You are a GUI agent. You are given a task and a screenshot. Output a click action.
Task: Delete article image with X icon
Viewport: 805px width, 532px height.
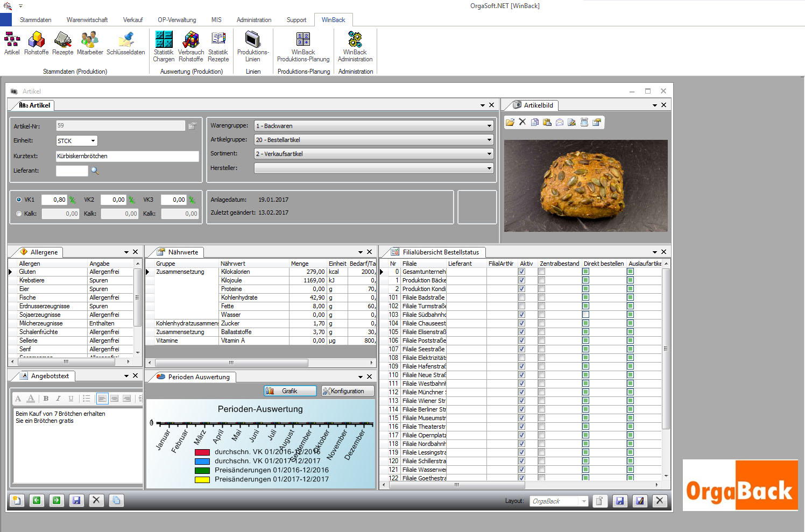pos(522,122)
